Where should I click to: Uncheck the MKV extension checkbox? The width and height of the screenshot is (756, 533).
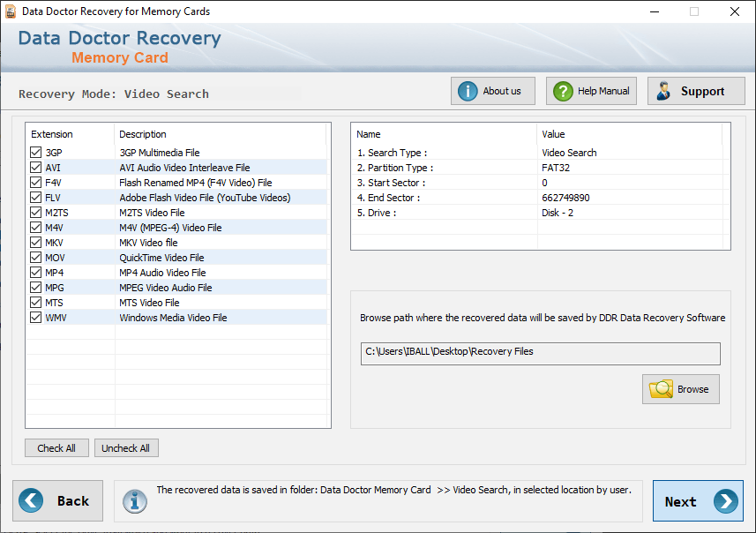click(x=35, y=242)
